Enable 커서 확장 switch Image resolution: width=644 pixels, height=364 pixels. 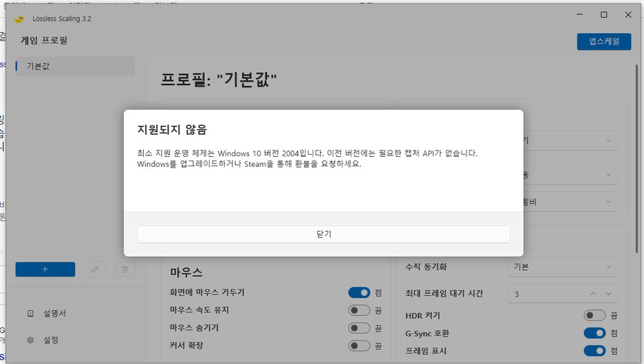click(359, 345)
